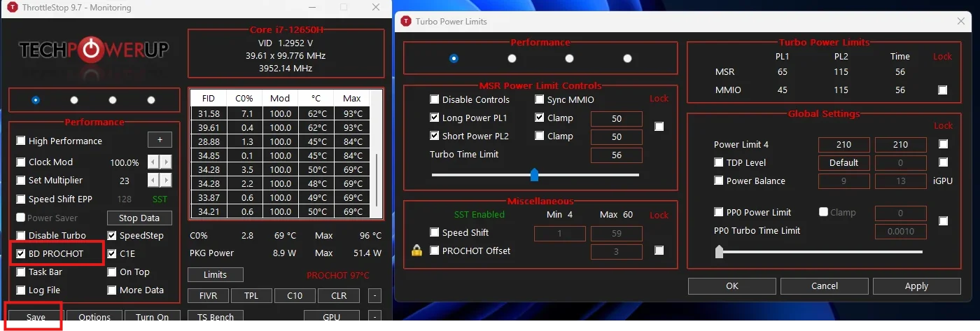Viewport: 980px width, 331px height.
Task: Enable the Set Multiplier checkbox
Action: 21,180
